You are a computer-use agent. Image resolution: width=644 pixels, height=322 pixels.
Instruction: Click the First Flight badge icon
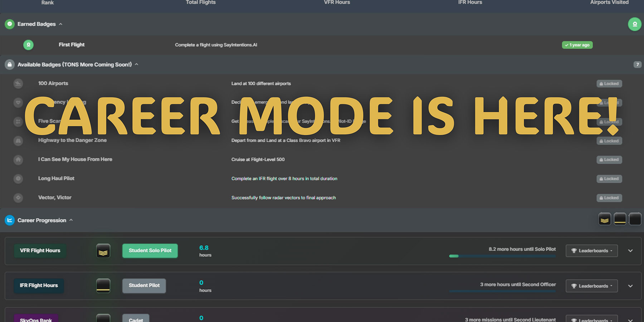(x=28, y=45)
